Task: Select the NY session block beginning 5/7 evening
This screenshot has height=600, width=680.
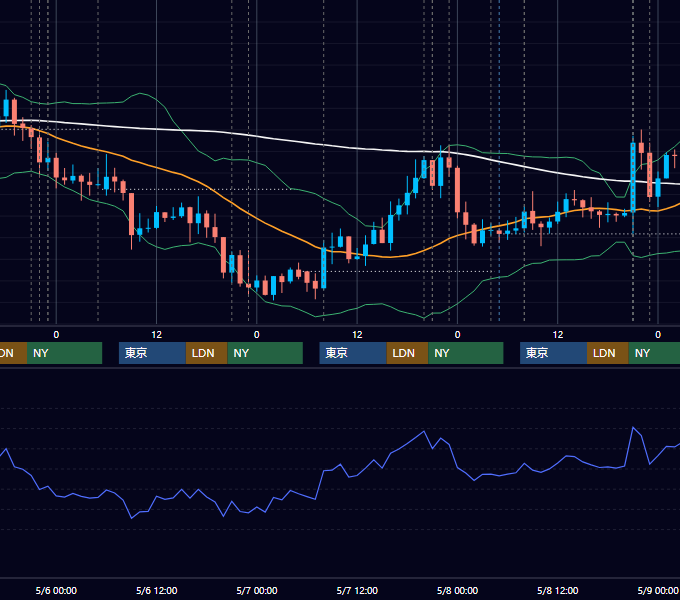Action: coord(466,353)
